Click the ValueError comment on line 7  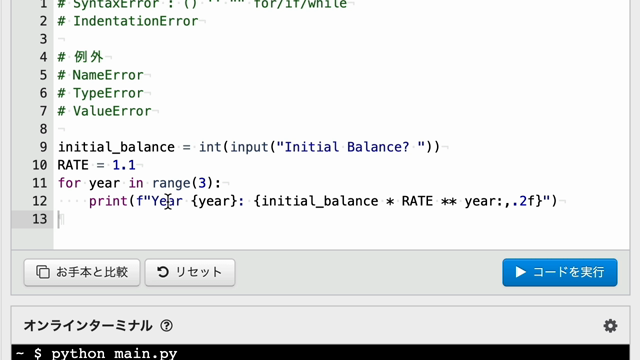point(104,111)
